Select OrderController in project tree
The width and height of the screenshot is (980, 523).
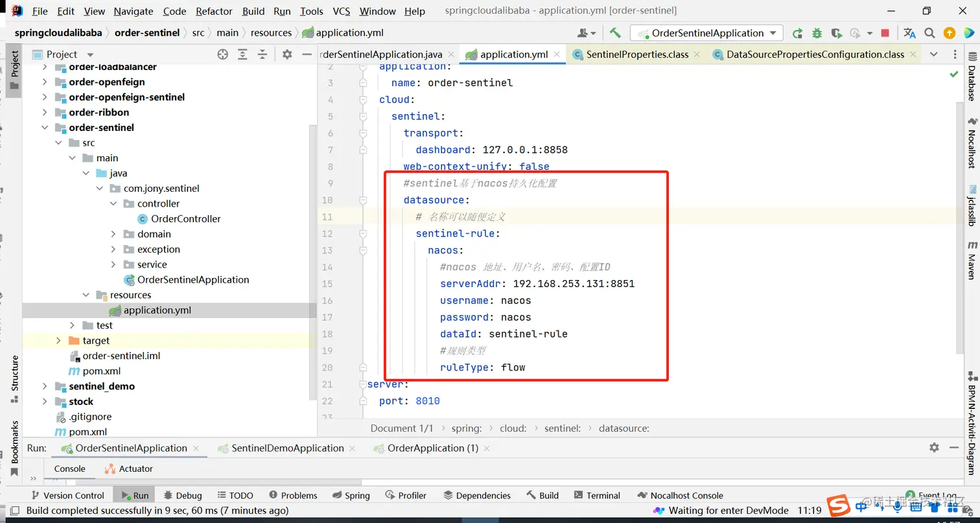pyautogui.click(x=185, y=219)
